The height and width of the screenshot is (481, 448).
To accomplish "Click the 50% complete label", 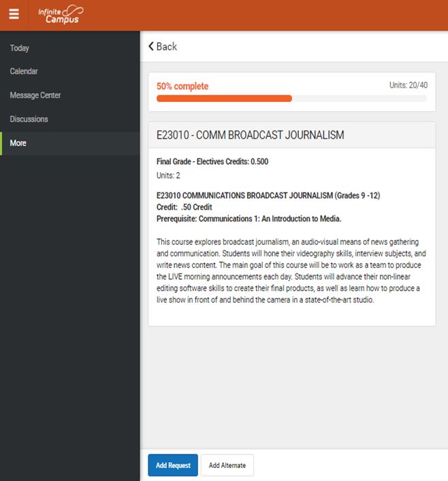I will point(182,86).
